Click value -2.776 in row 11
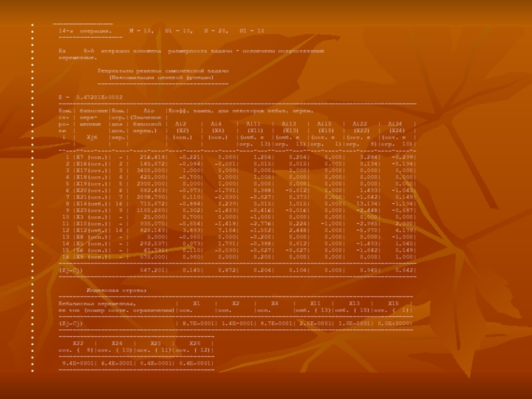 [261, 223]
